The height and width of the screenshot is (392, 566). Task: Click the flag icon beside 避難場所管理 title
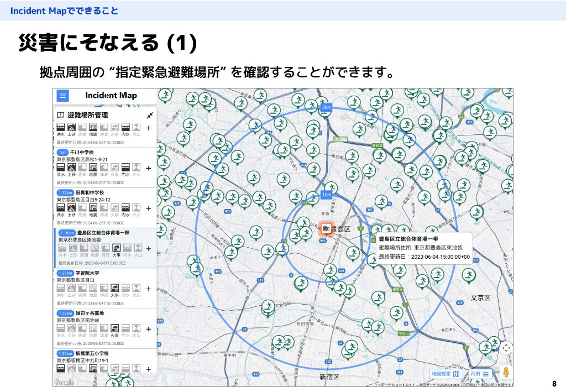pyautogui.click(x=61, y=115)
